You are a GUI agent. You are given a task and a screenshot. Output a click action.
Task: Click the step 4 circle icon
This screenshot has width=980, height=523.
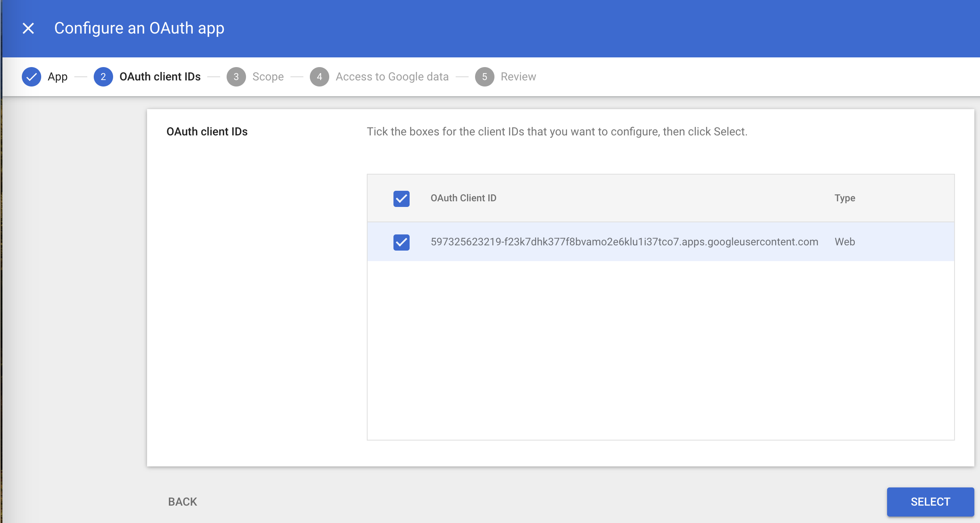point(320,76)
